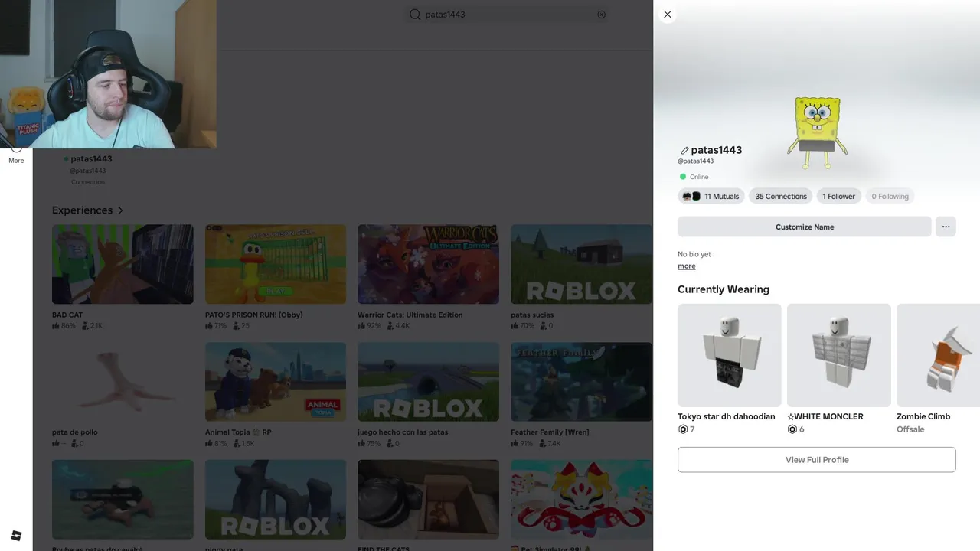
Task: Click the Currently Wearing heading
Action: click(x=724, y=289)
